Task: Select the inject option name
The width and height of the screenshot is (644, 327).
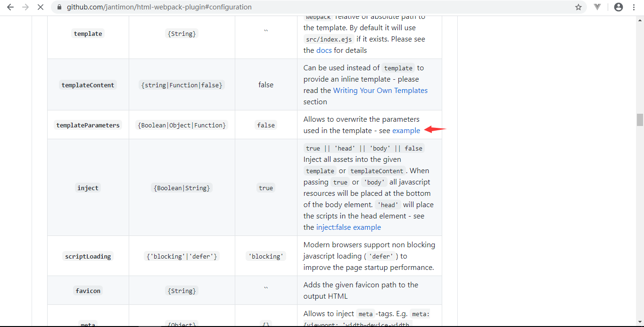Action: pyautogui.click(x=88, y=188)
